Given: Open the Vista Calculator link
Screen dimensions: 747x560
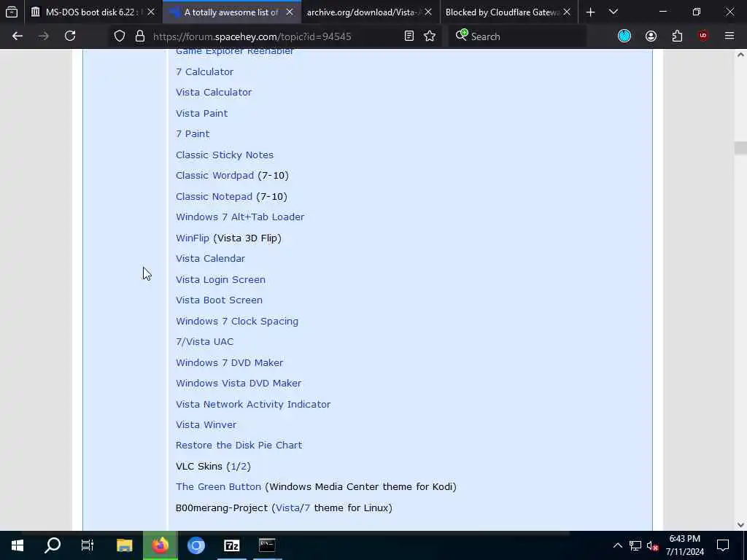Looking at the screenshot, I should tap(214, 93).
